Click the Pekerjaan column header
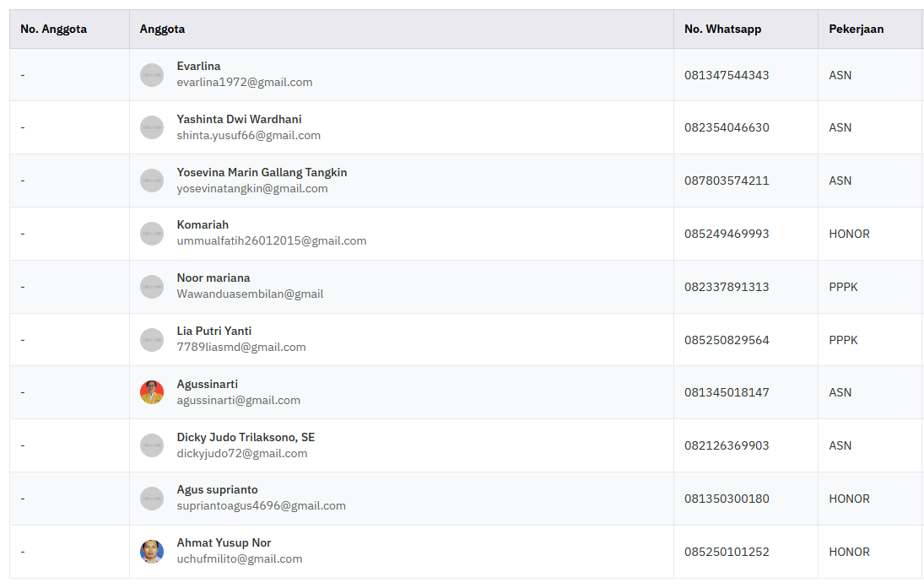924x588 pixels. click(x=856, y=29)
